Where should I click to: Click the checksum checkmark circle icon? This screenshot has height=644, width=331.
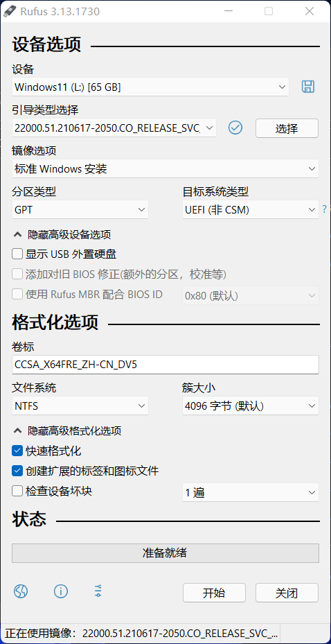[235, 128]
